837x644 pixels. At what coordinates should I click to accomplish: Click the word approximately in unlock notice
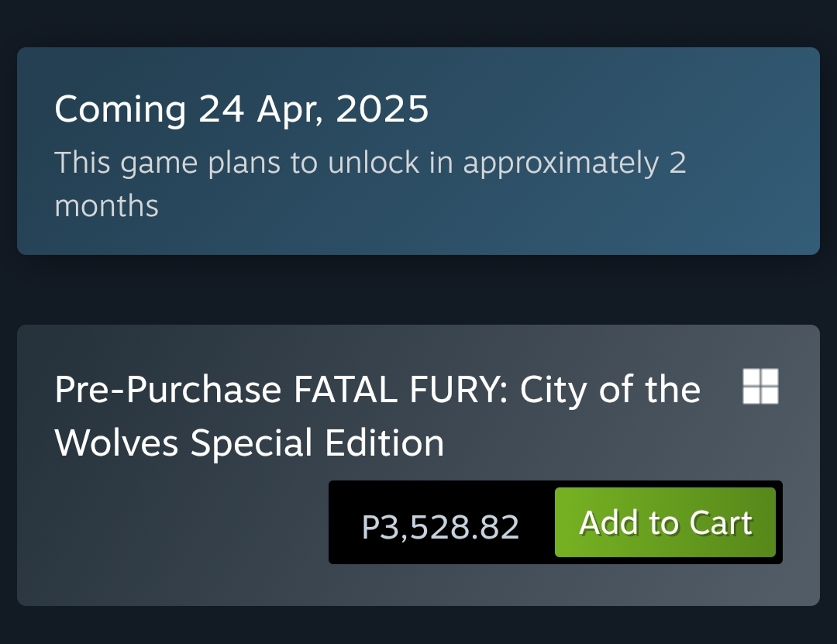pyautogui.click(x=561, y=164)
